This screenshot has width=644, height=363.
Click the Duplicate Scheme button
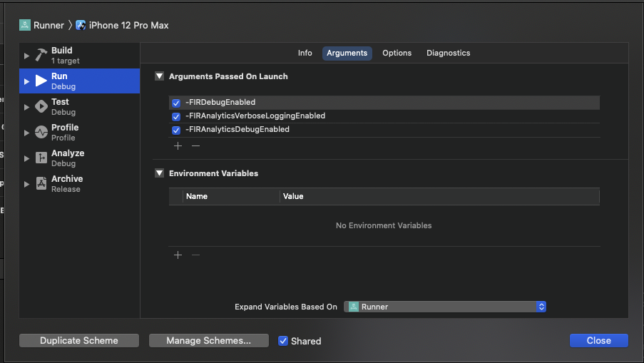pos(79,340)
